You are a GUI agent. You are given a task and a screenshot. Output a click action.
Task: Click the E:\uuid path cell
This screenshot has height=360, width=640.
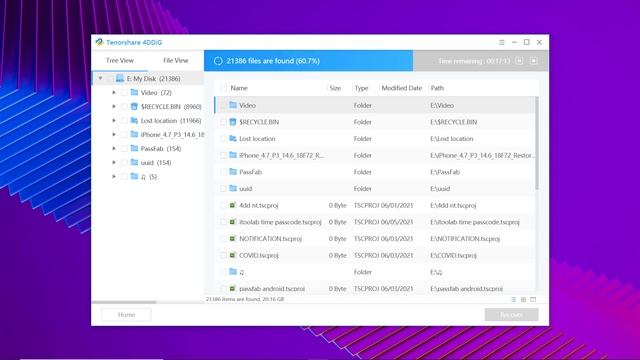coord(440,189)
